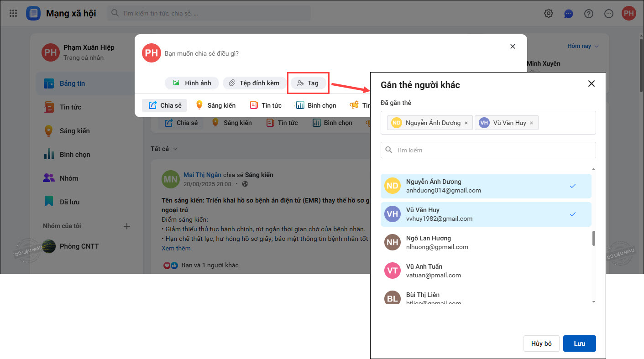This screenshot has height=359, width=644.
Task: Click the people list scrollbar thumb
Action: pos(594,238)
